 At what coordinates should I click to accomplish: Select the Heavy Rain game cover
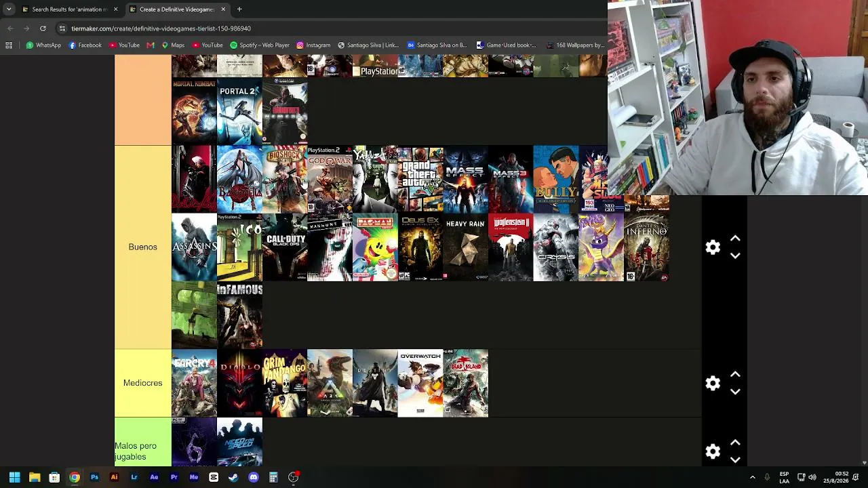pyautogui.click(x=465, y=247)
